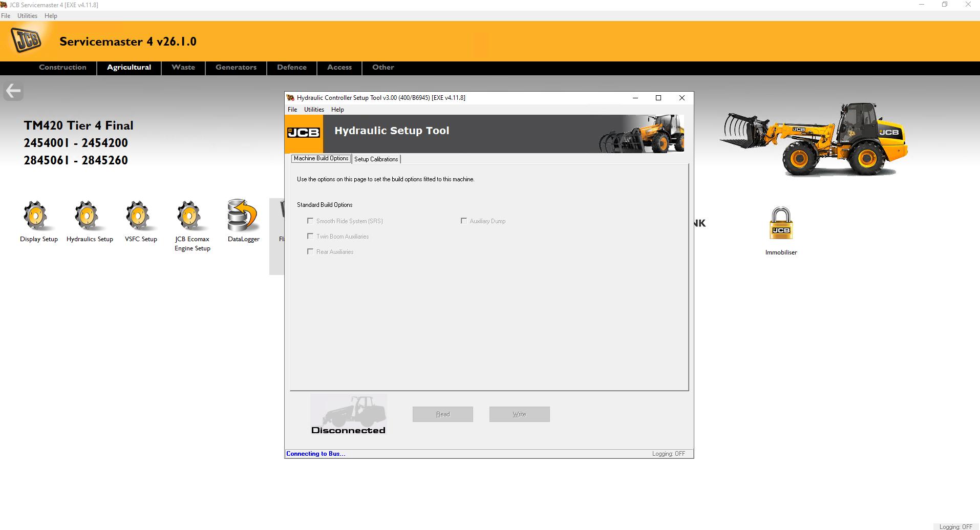This screenshot has width=980, height=530.
Task: Click the Write button
Action: point(519,414)
